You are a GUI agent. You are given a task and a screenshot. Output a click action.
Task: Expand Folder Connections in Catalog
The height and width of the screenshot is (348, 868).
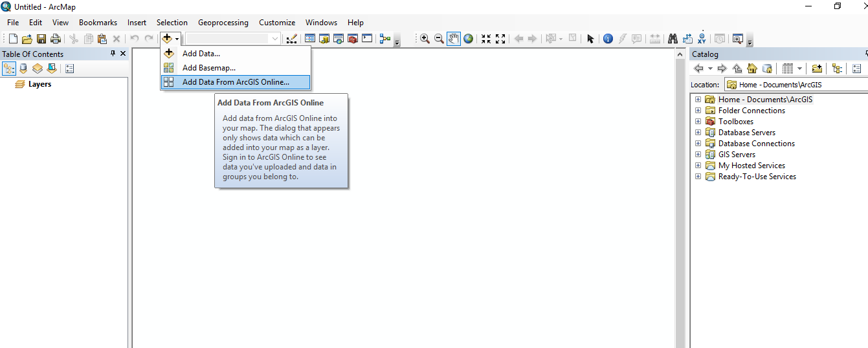[698, 111]
